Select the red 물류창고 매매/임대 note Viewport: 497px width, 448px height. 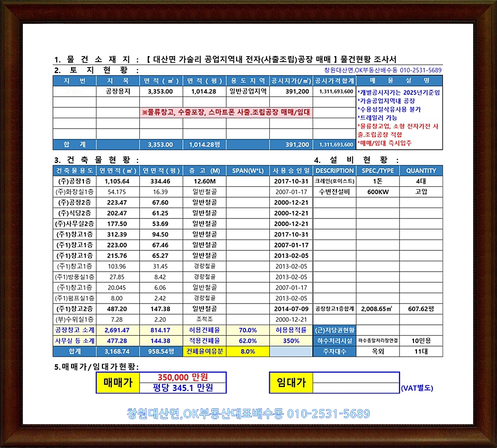pyautogui.click(x=227, y=113)
